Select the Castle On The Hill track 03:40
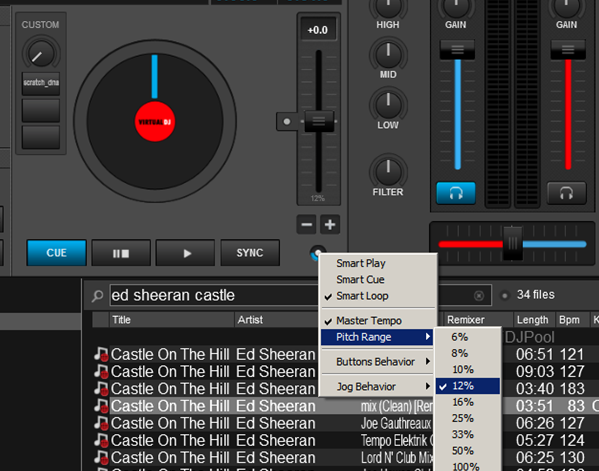 (x=346, y=388)
